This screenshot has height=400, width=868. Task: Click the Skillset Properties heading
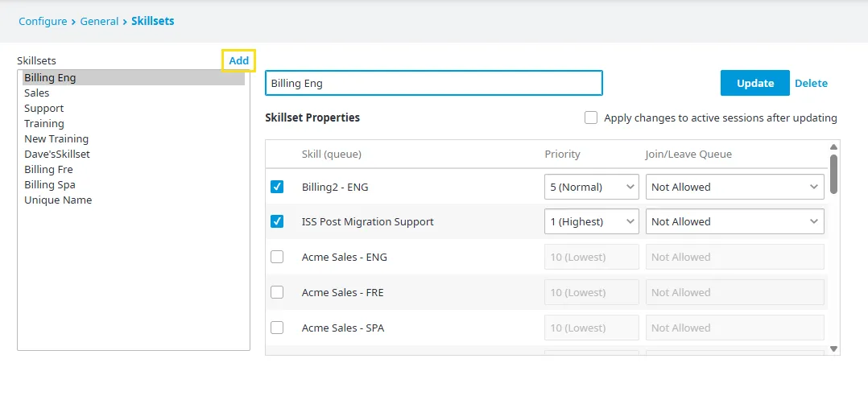coord(312,118)
